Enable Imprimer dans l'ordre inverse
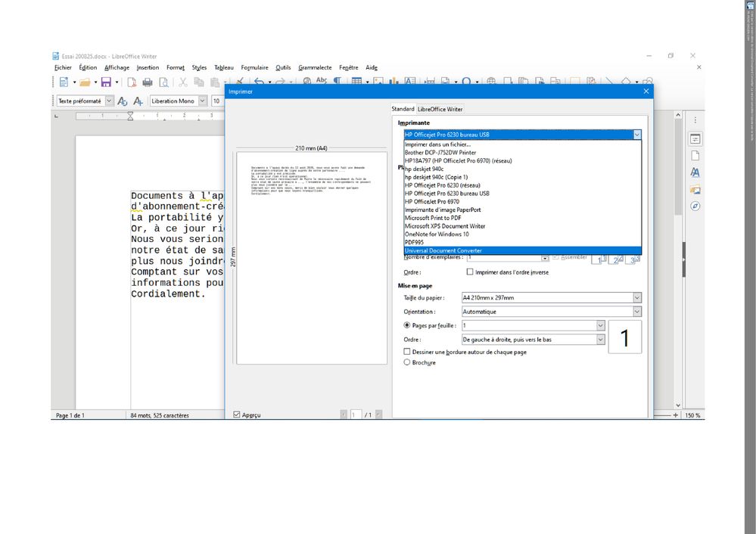Viewport: 756px width, 534px height. pos(470,272)
